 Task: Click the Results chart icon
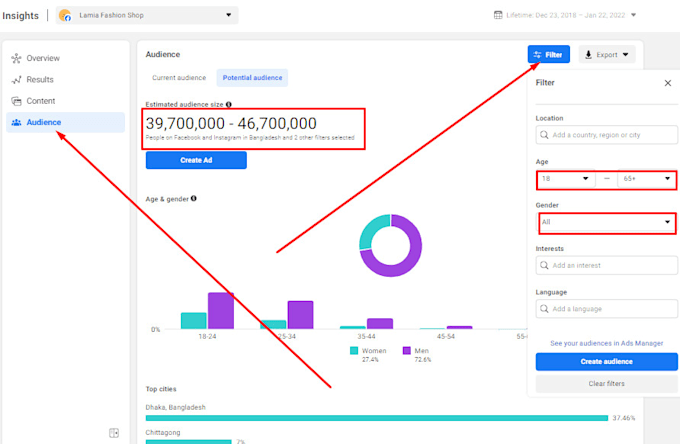[16, 80]
